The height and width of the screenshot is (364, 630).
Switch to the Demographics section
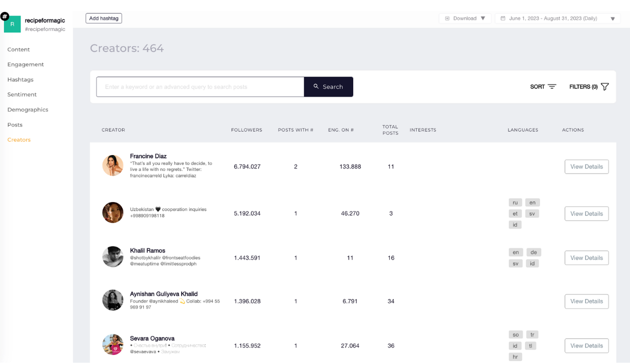point(28,109)
